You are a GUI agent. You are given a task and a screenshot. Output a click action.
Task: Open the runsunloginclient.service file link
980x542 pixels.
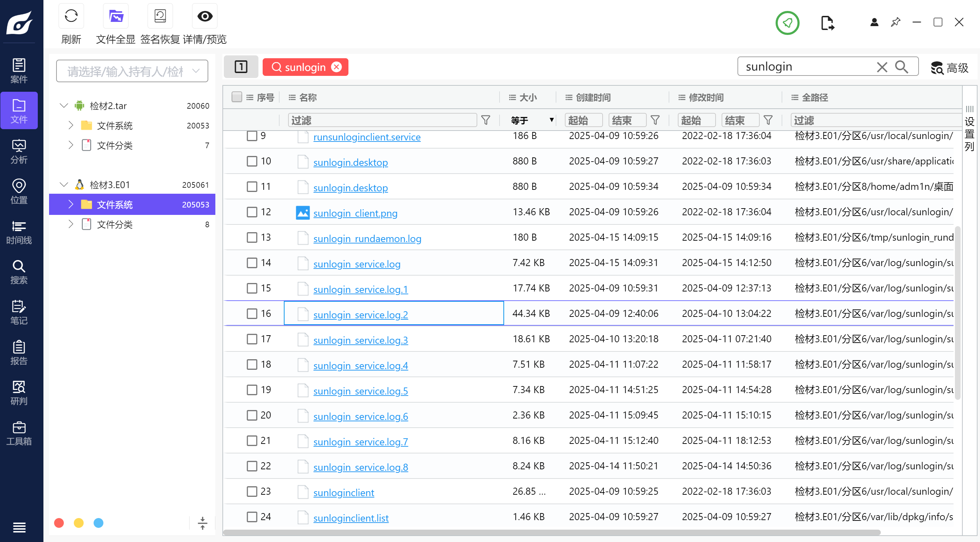click(x=367, y=137)
